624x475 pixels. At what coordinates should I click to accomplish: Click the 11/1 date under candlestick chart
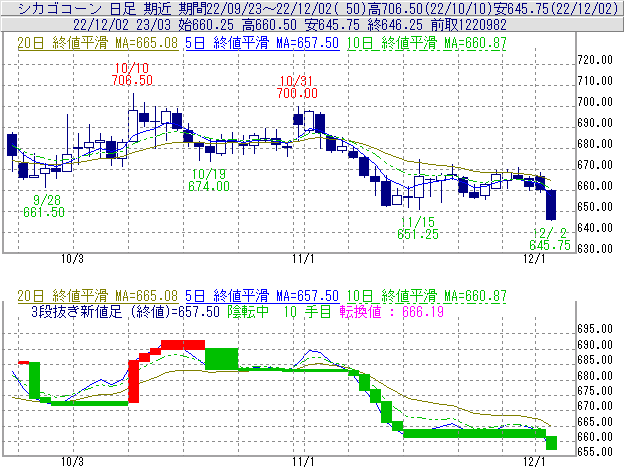tap(303, 259)
